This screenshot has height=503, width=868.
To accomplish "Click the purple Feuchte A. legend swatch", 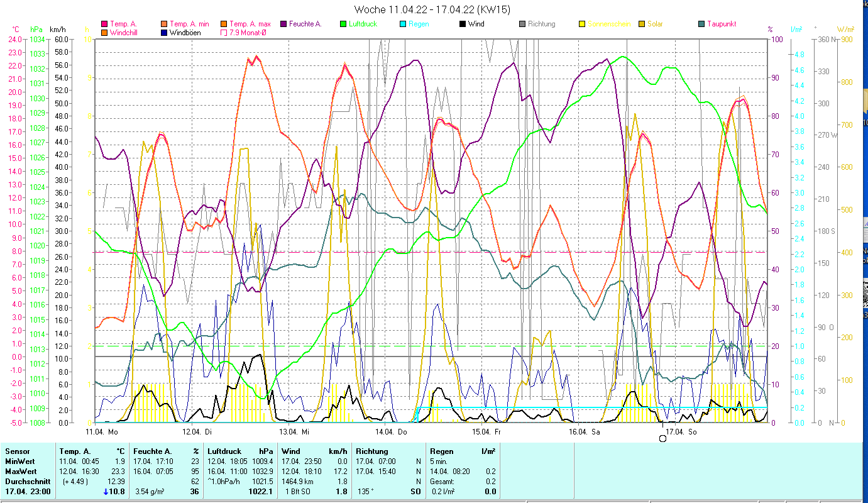I will [x=283, y=24].
